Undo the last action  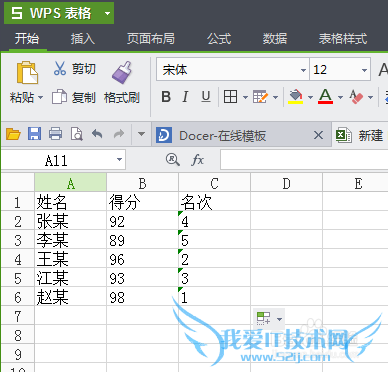97,134
